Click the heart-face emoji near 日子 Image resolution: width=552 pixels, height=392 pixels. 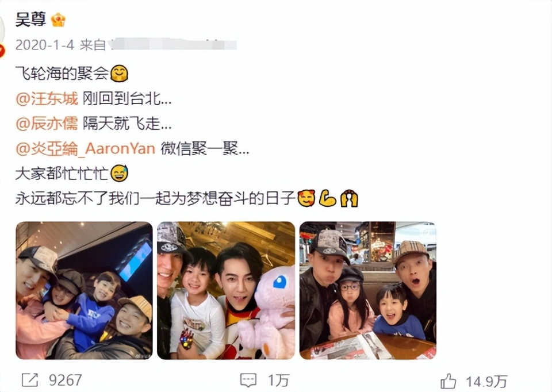tap(306, 198)
